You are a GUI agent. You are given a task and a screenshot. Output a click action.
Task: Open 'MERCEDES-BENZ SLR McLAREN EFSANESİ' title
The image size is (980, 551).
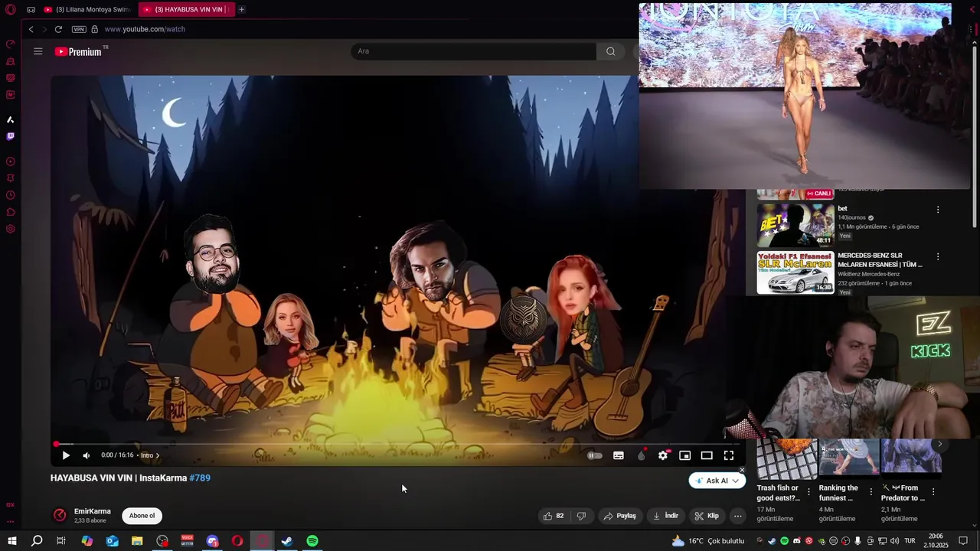(880, 260)
